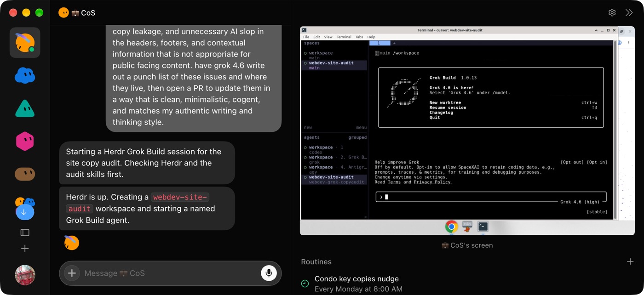Click the CoS's screen caption

467,245
